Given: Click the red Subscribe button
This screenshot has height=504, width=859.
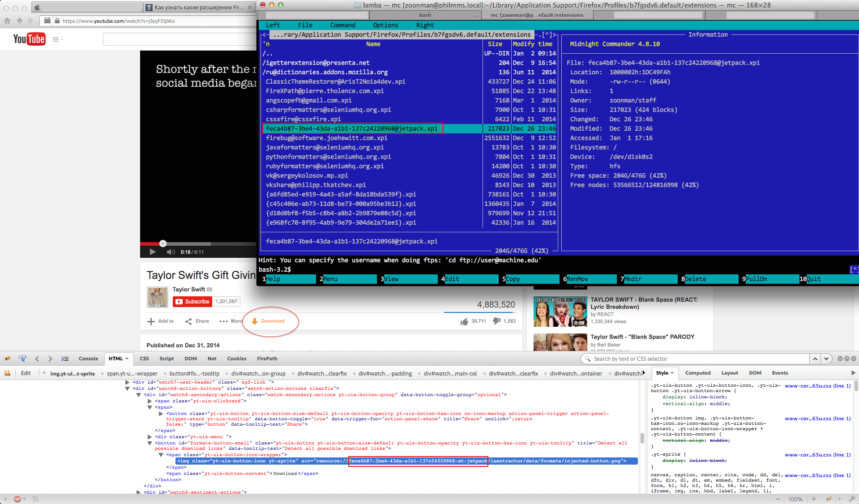Looking at the screenshot, I should coord(192,302).
